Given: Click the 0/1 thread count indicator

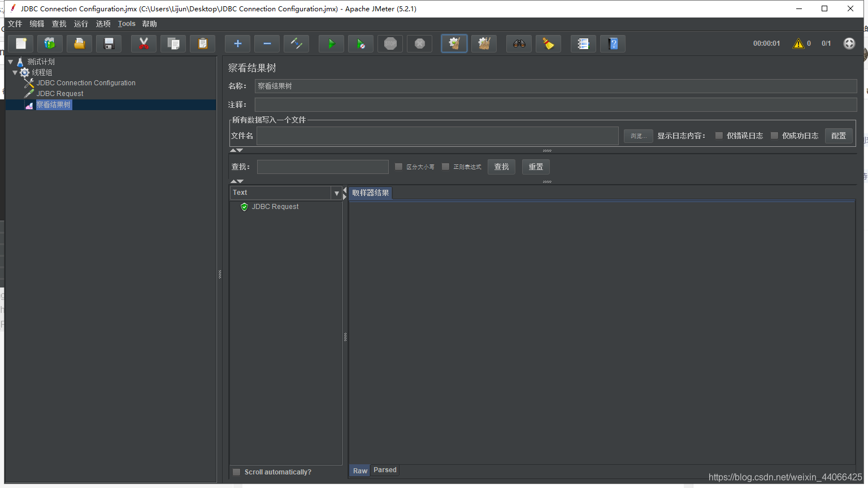Looking at the screenshot, I should coord(826,43).
